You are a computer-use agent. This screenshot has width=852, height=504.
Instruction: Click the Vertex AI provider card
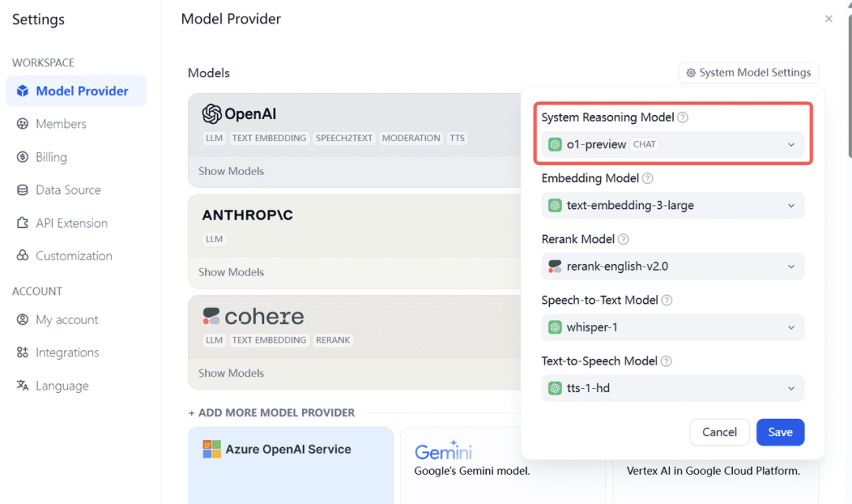716,483
